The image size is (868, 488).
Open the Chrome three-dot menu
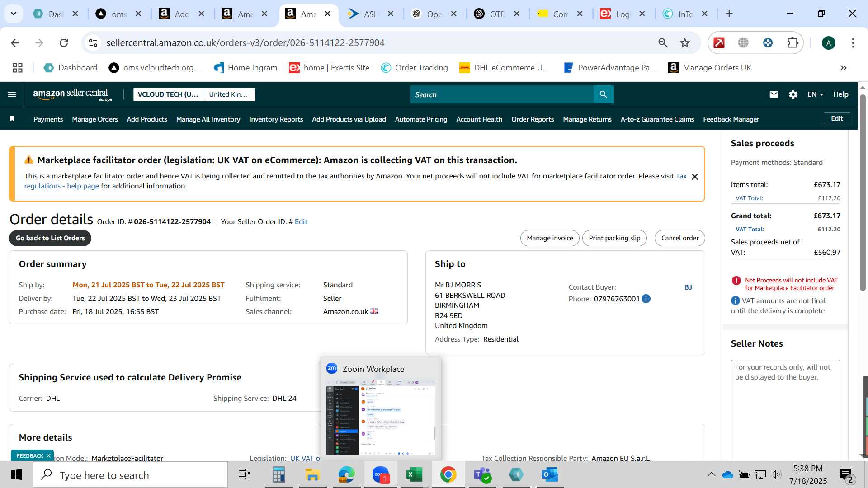click(853, 43)
